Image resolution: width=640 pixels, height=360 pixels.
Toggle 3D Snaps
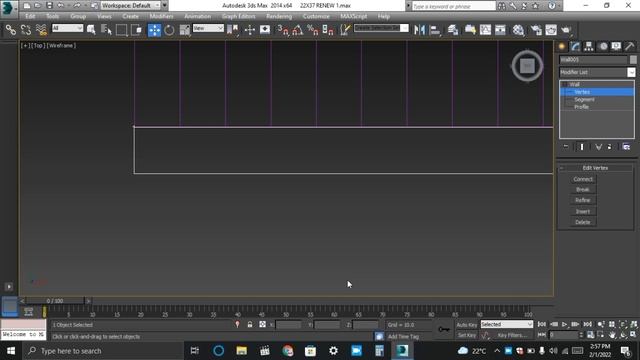(282, 30)
